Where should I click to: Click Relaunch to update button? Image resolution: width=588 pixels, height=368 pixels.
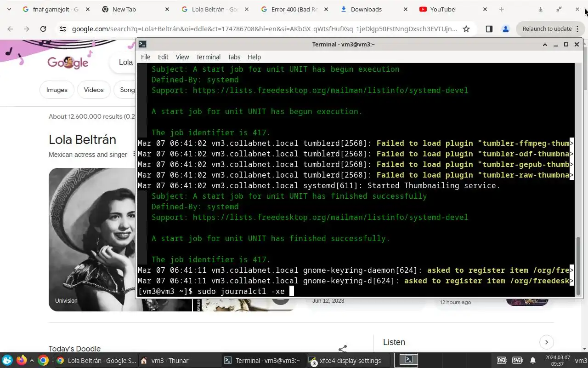pyautogui.click(x=547, y=29)
